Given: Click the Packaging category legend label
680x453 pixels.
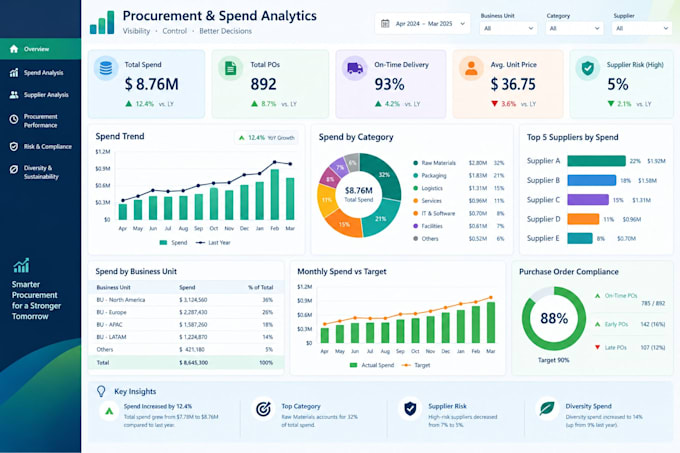Looking at the screenshot, I should [x=434, y=176].
